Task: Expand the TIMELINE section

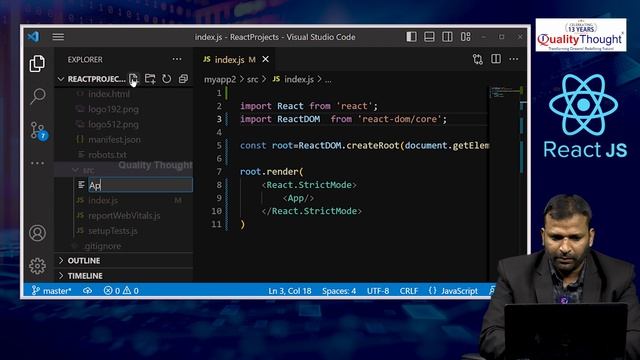Action: [124, 276]
